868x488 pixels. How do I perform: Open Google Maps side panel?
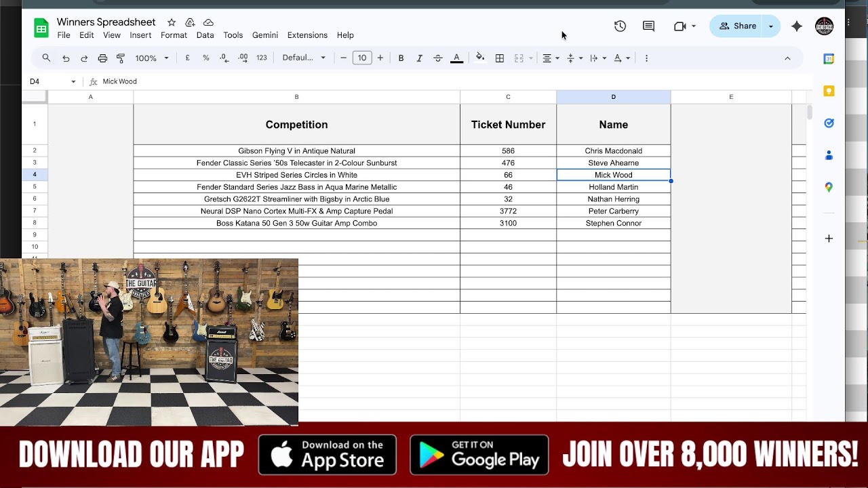[829, 187]
